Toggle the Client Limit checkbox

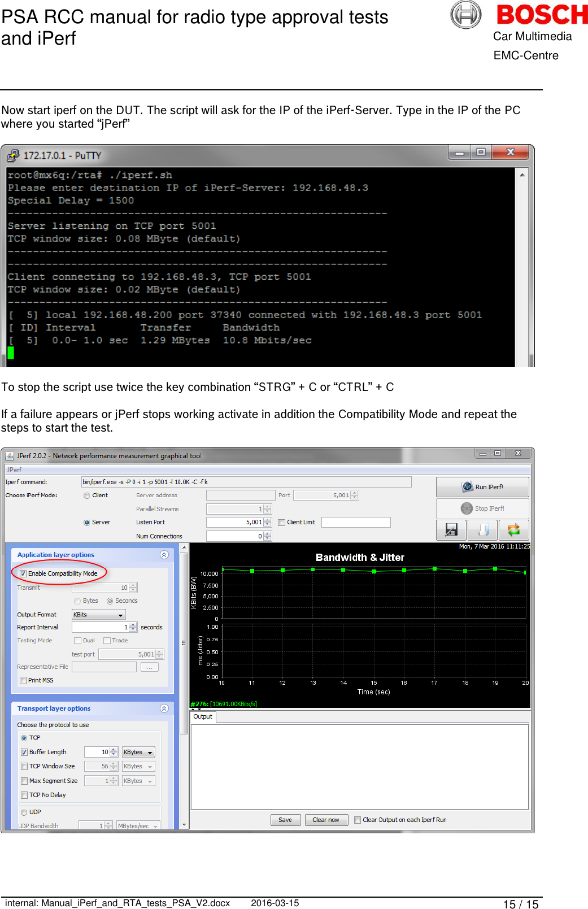(281, 523)
